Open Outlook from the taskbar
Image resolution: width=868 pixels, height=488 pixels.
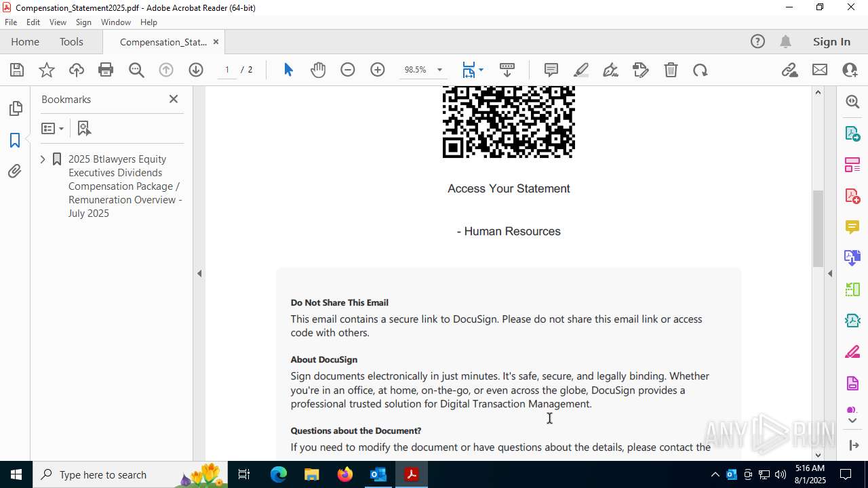tap(378, 474)
